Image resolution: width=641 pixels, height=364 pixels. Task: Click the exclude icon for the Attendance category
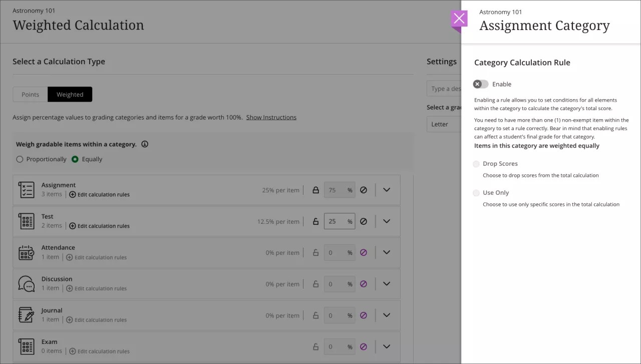(x=364, y=252)
